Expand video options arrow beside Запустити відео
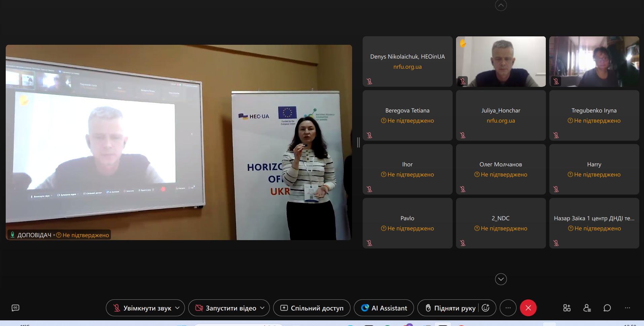 coord(262,308)
